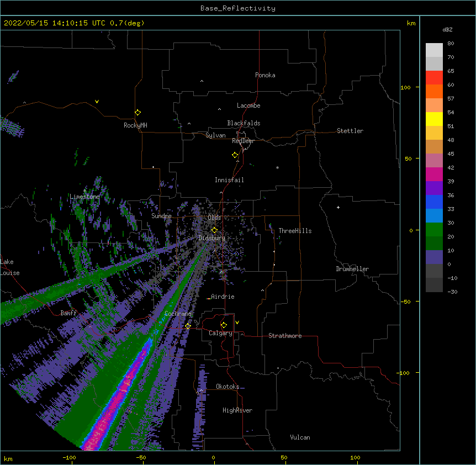
Task: Click the magenta 42 dBZ legend swatch
Action: pyautogui.click(x=434, y=175)
